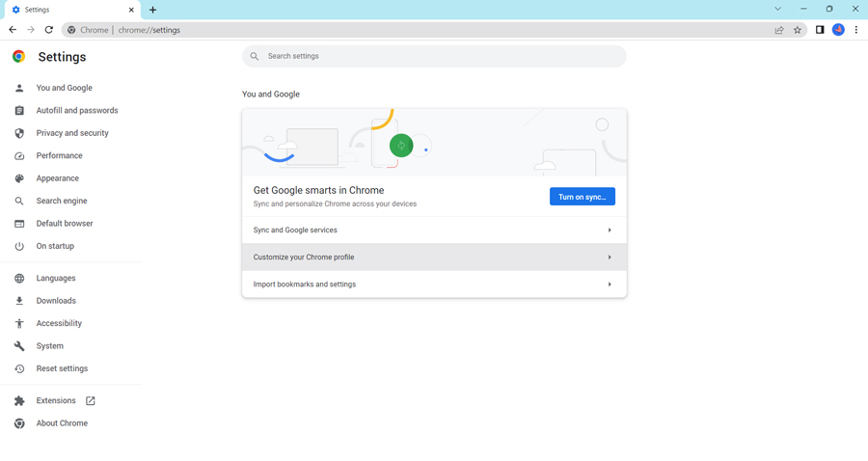The image size is (868, 461).
Task: Expand Sync and Google services arrow
Action: pos(610,230)
